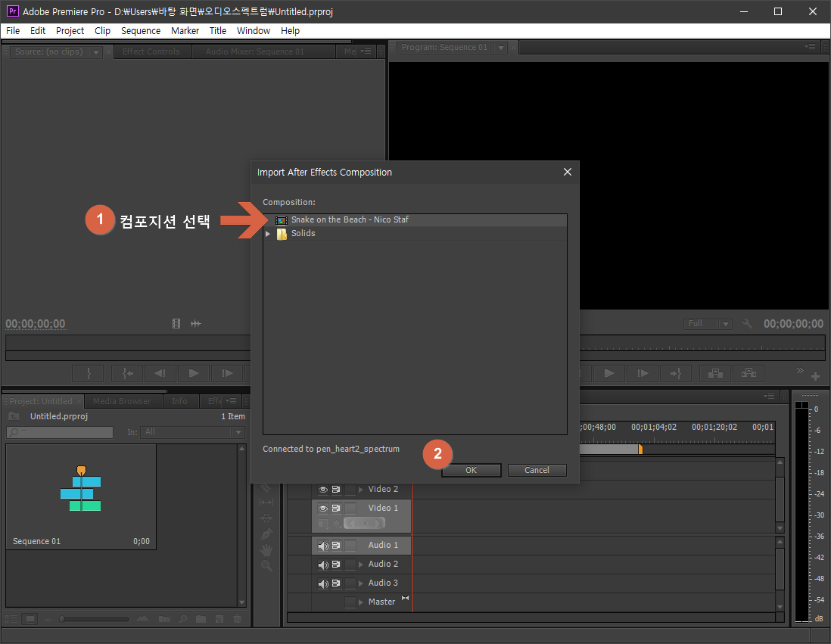The width and height of the screenshot is (831, 644).
Task: Switch Project panel to Icon view
Action: 30,618
